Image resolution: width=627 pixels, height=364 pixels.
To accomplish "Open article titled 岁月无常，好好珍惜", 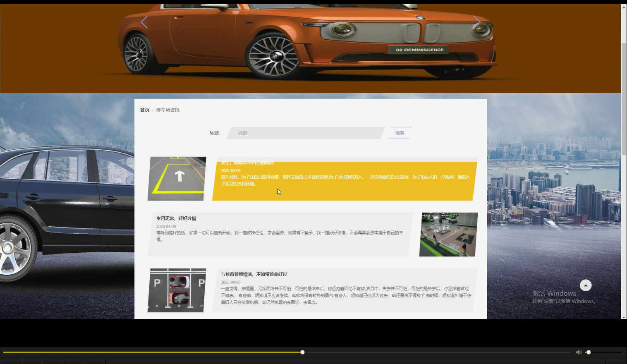I will (x=176, y=218).
